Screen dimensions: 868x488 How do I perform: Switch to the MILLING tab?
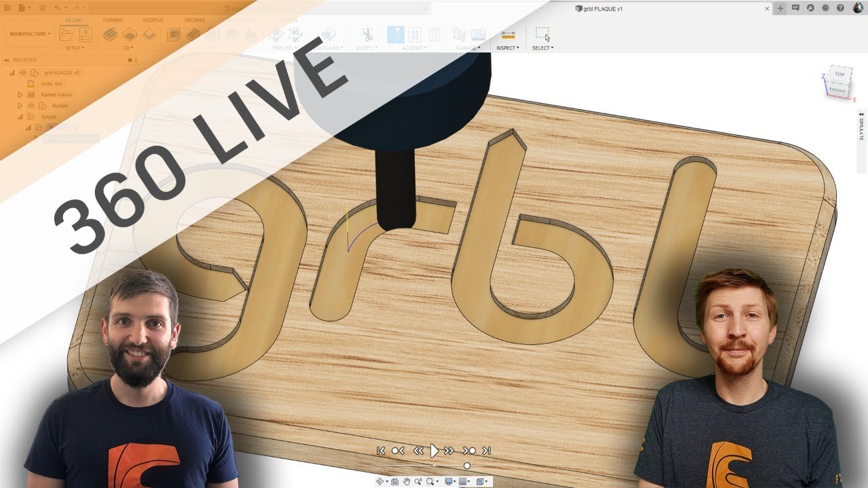pos(73,20)
